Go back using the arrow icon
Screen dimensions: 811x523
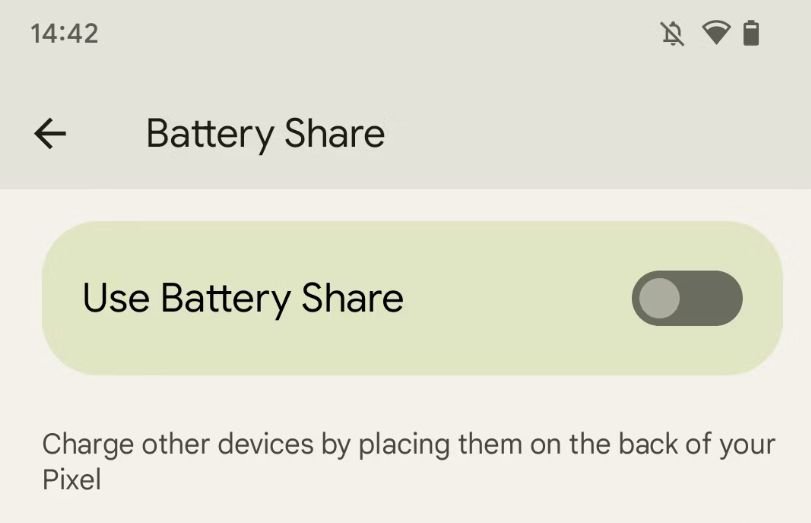(x=50, y=133)
